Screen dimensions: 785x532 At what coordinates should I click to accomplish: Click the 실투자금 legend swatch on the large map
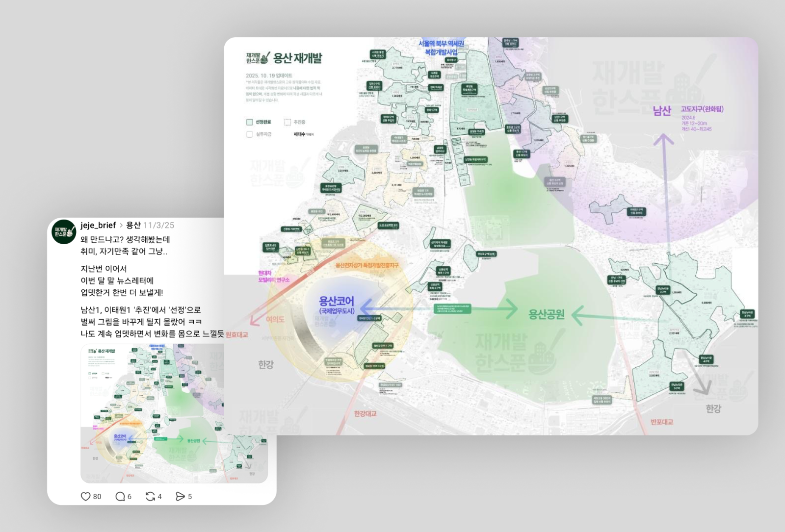[x=249, y=134]
